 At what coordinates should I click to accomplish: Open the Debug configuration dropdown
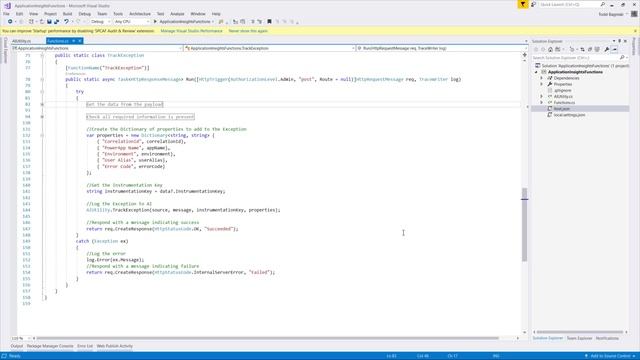click(x=100, y=22)
